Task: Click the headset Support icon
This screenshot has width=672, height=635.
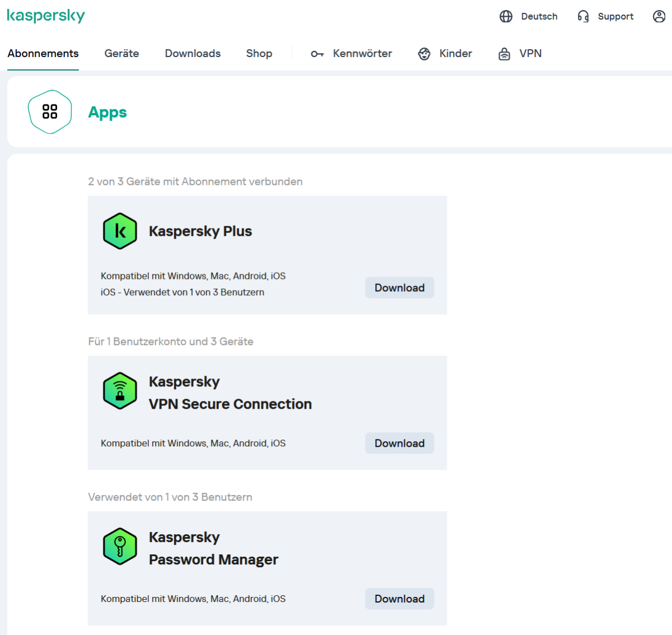Action: pyautogui.click(x=583, y=16)
